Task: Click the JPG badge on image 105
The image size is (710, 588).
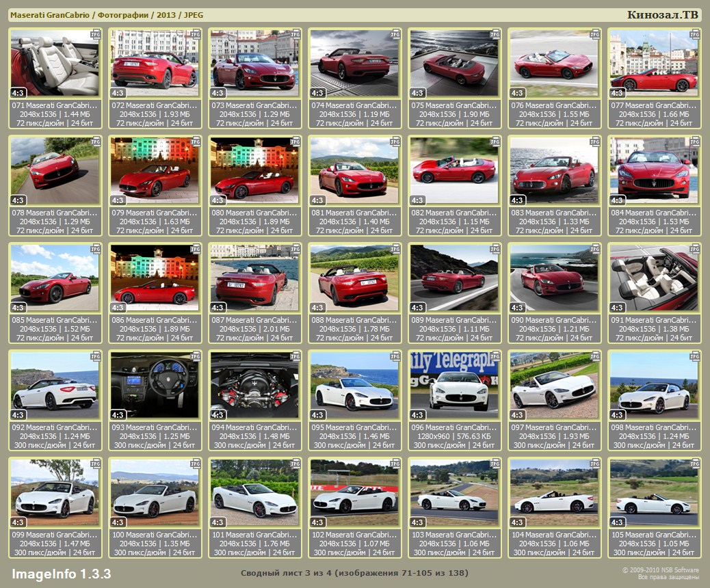Action: pyautogui.click(x=694, y=464)
